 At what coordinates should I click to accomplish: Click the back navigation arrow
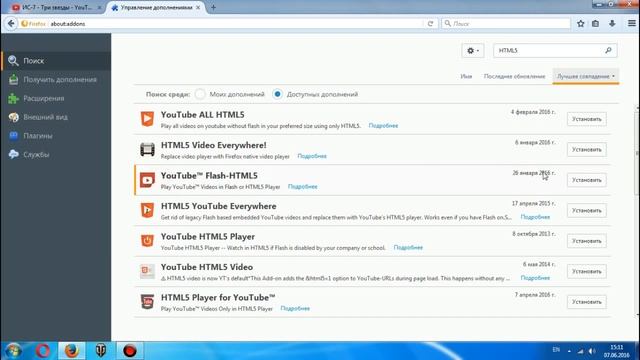tap(11, 24)
